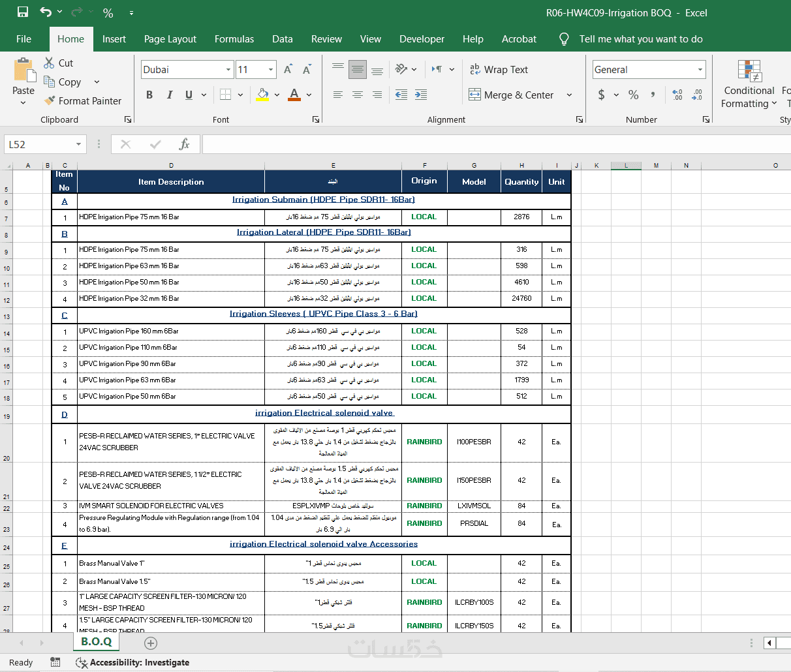Switch to the Page Layout tab
The image size is (791, 672).
tap(170, 39)
